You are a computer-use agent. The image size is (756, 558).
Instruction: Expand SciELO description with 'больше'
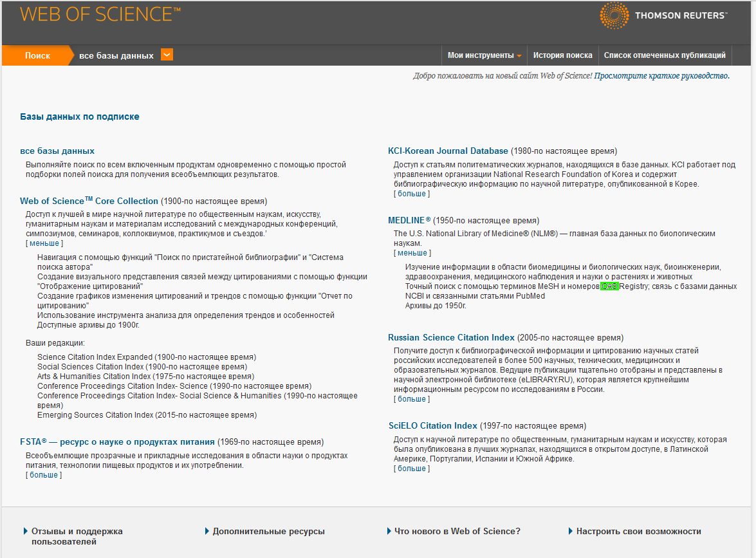412,469
